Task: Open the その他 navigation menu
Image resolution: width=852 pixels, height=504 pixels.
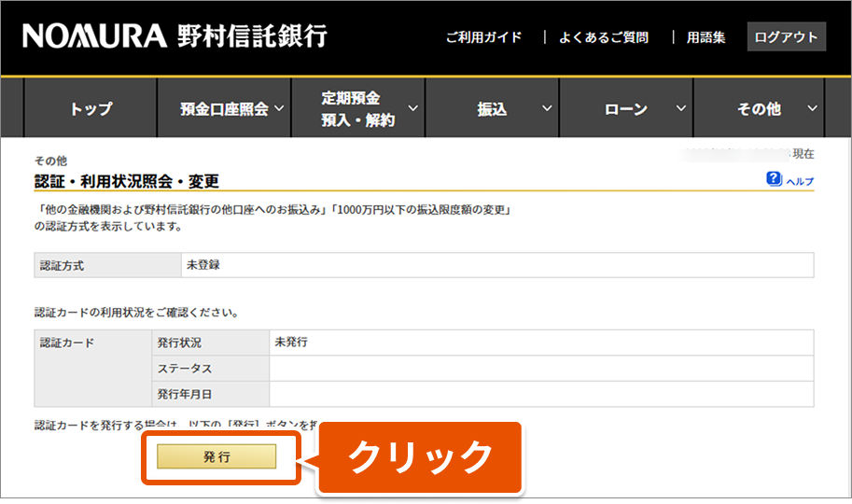Action: (759, 109)
